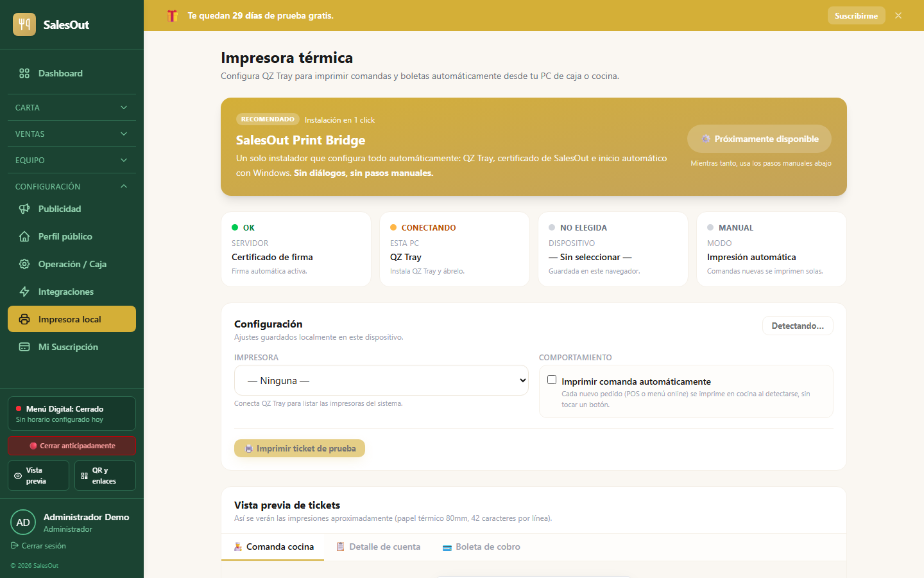This screenshot has width=924, height=578.
Task: Click the Detectando... button
Action: point(798,326)
